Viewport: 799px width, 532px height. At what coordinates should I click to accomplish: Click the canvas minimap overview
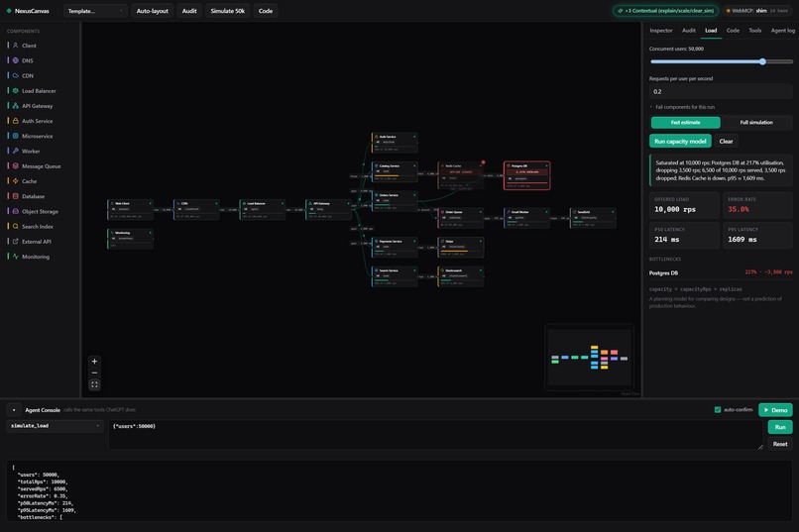[x=589, y=358]
